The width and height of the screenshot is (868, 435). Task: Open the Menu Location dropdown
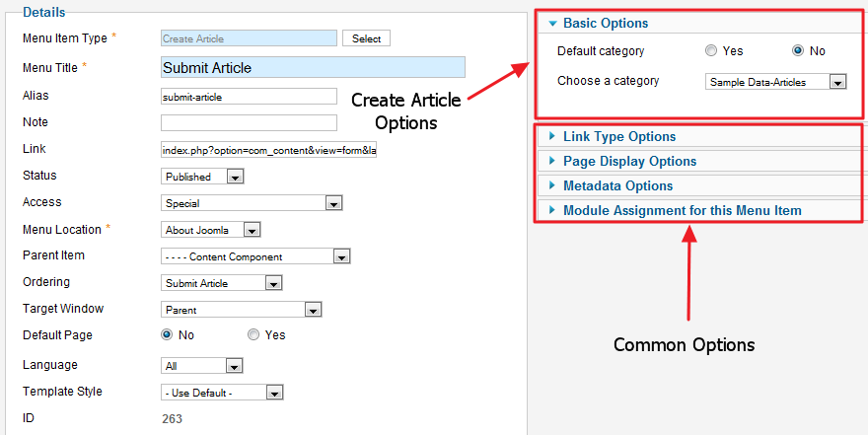pos(211,230)
